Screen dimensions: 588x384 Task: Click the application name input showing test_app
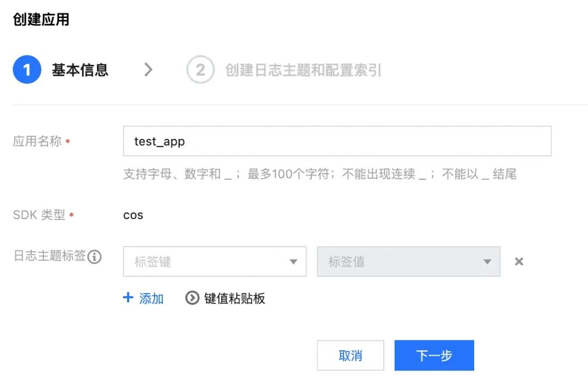click(338, 141)
